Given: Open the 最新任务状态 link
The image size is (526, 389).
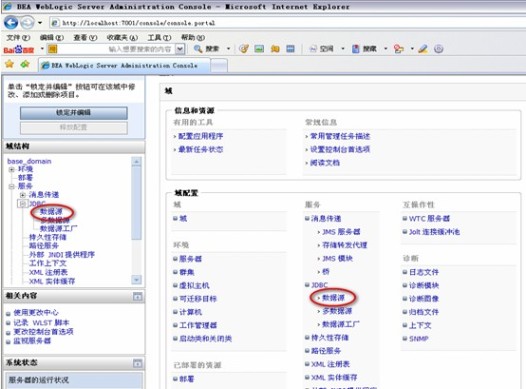Looking at the screenshot, I should click(x=201, y=150).
